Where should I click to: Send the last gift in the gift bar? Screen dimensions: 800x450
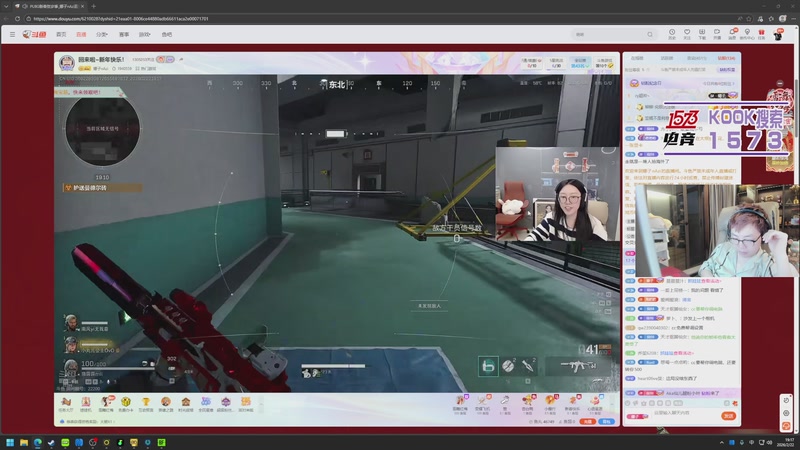(x=595, y=404)
